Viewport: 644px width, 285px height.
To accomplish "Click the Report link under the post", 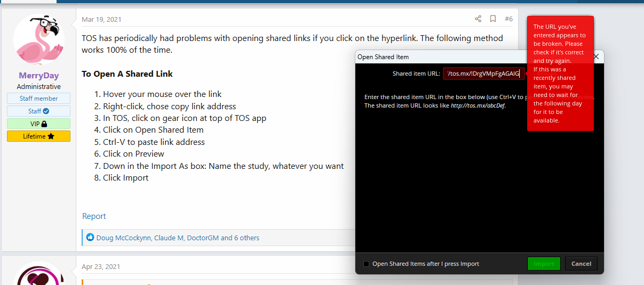I will 94,216.
